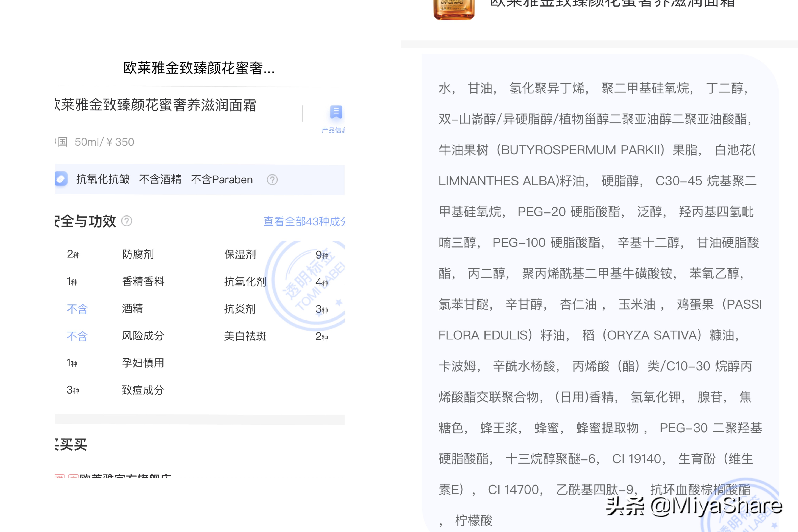Toggle the 不含Paraben tag
The image size is (798, 532).
pos(222,179)
